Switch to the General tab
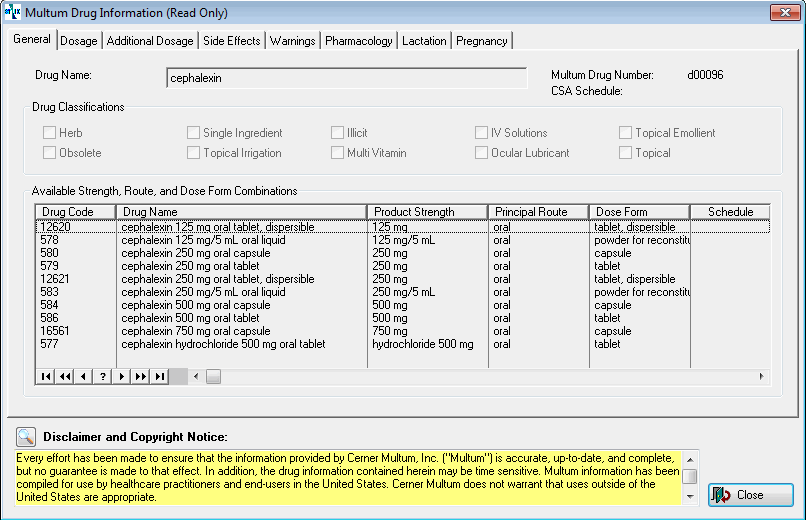 tap(32, 39)
